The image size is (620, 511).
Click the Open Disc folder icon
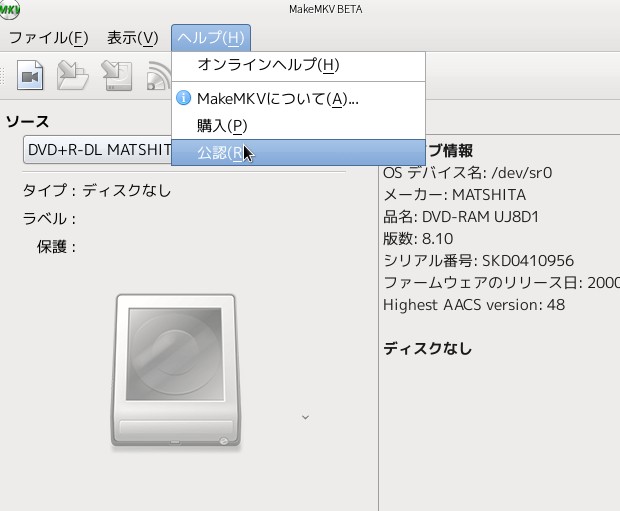[72, 75]
